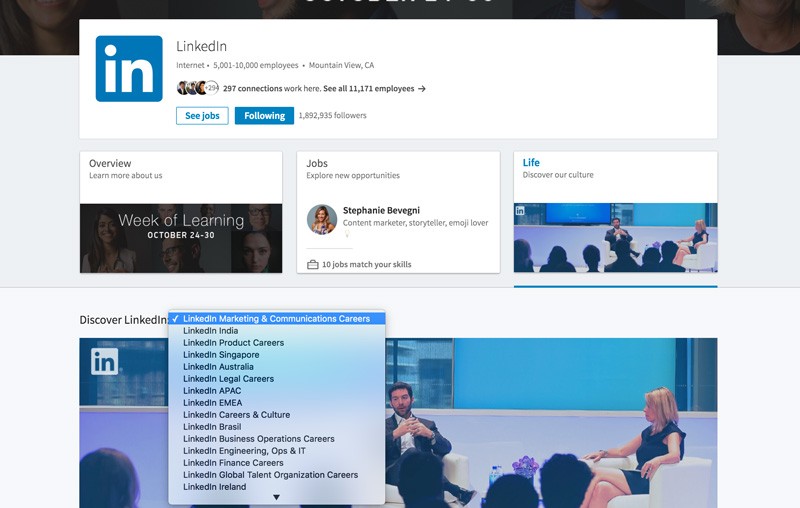Click the briefcase icon by jobs match
800x508 pixels.
point(312,265)
